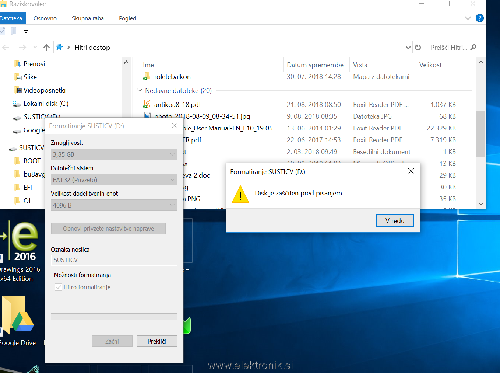Screen dimensions: 500x373
Task: Click the Prenosi folder icon
Action: tap(18, 64)
